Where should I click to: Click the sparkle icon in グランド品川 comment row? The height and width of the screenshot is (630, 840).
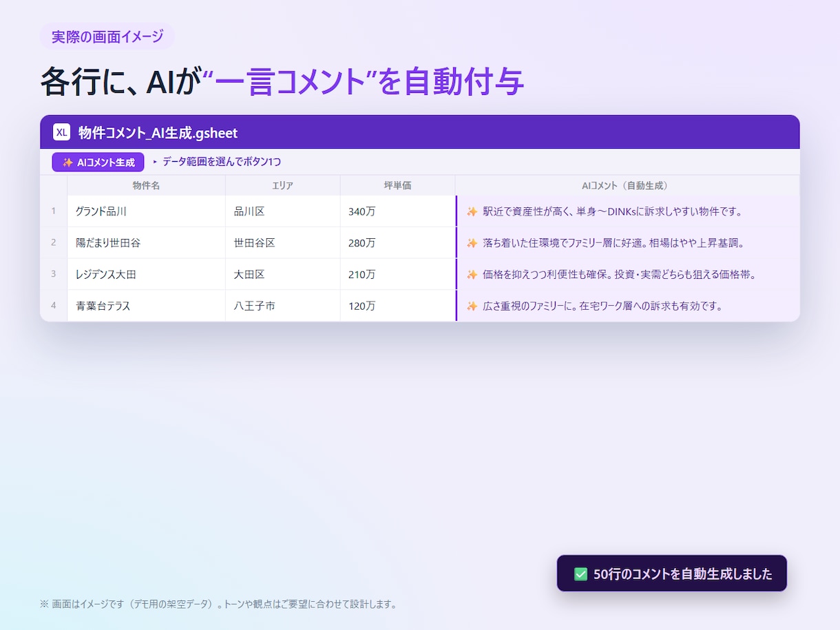[472, 211]
